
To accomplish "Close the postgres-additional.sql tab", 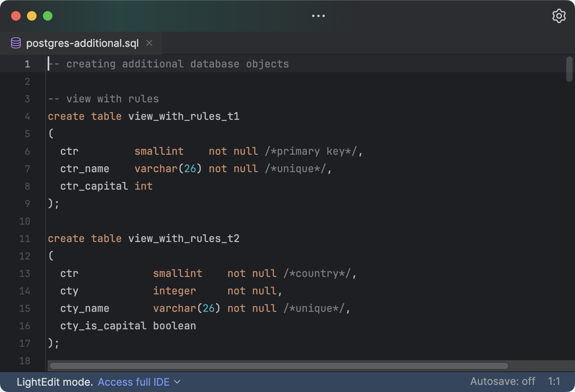I will click(149, 43).
